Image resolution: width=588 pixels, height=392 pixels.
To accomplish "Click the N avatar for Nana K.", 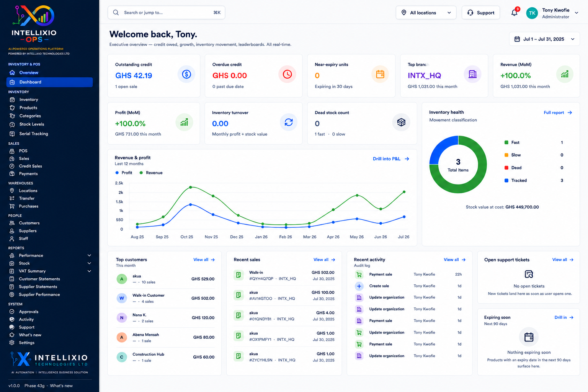I will [122, 318].
